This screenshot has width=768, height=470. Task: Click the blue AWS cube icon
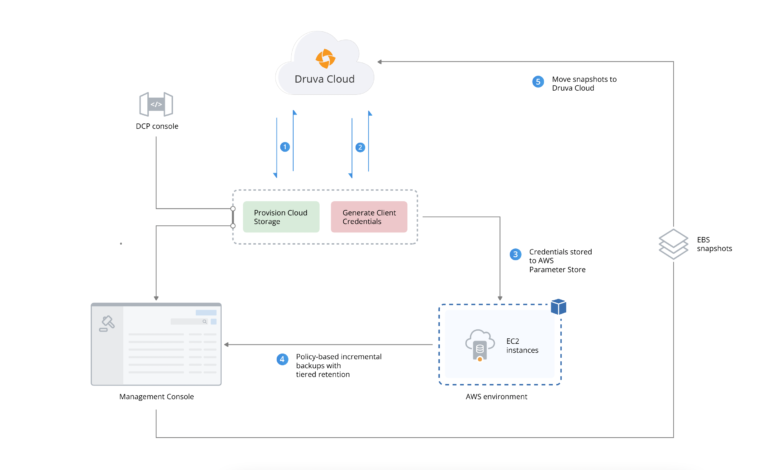pyautogui.click(x=558, y=306)
